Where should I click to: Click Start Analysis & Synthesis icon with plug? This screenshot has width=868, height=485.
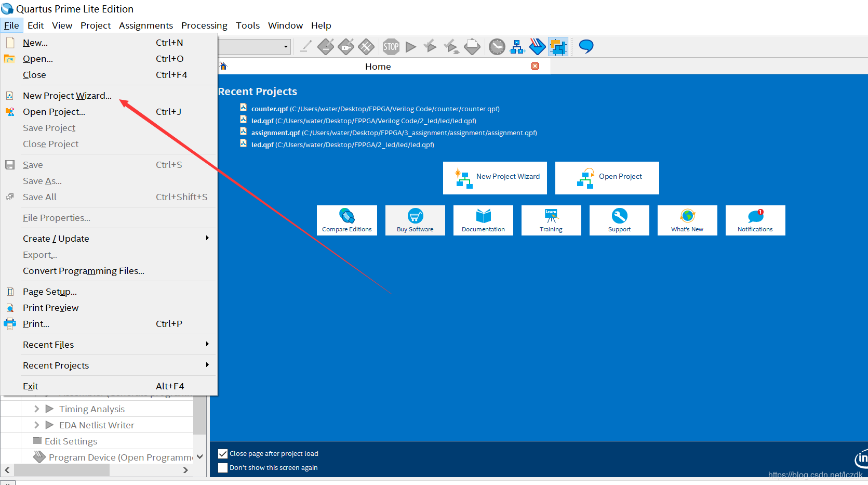(451, 47)
